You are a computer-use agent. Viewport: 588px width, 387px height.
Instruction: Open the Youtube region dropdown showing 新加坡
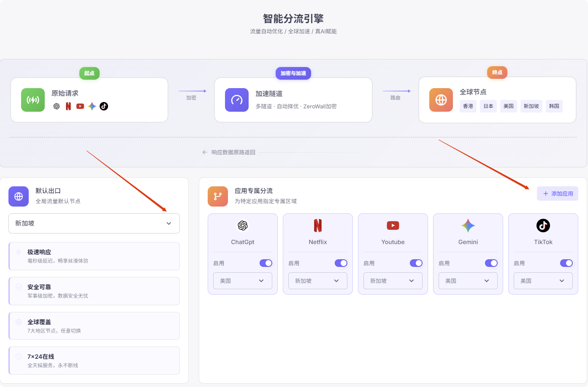[x=393, y=281]
